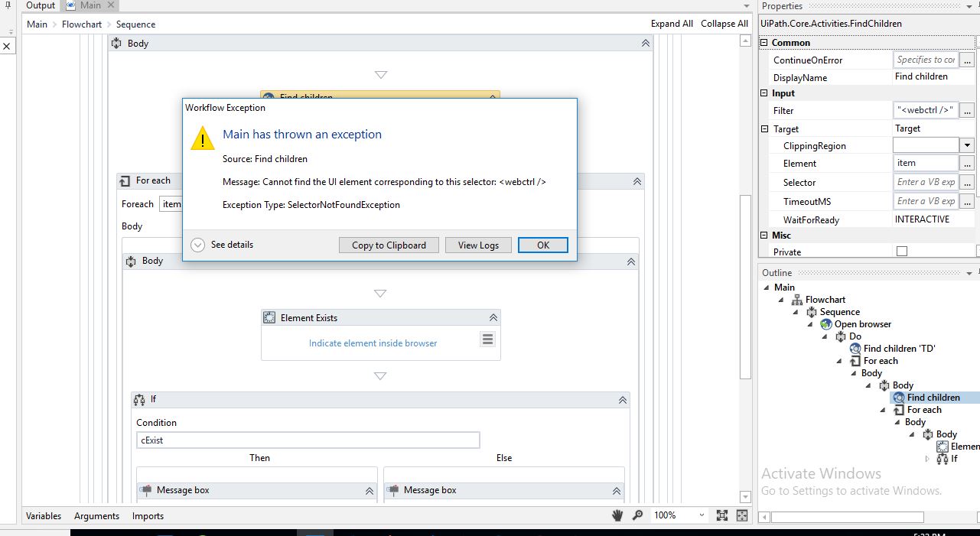
Task: Toggle the overview mini-map icon
Action: [742, 515]
